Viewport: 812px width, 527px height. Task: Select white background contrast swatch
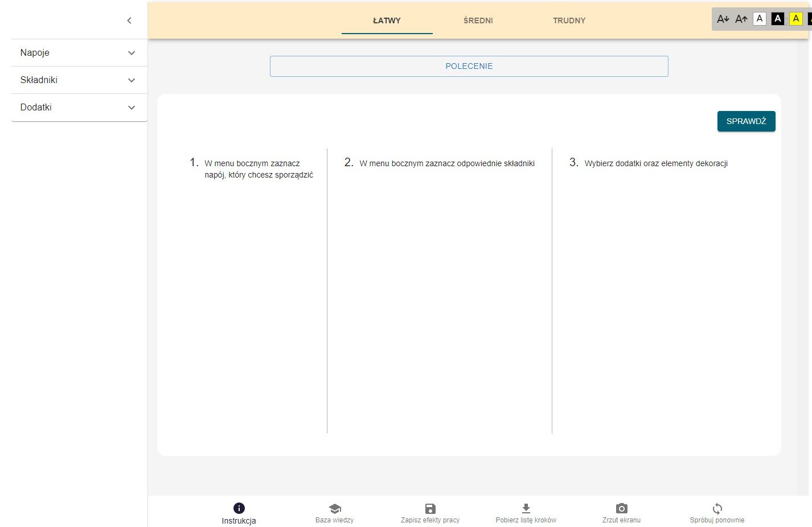click(x=759, y=19)
